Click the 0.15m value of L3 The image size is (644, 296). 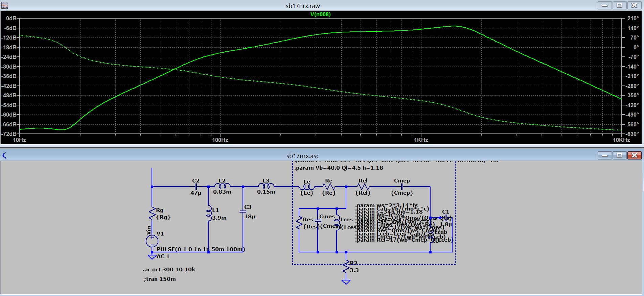pyautogui.click(x=266, y=192)
